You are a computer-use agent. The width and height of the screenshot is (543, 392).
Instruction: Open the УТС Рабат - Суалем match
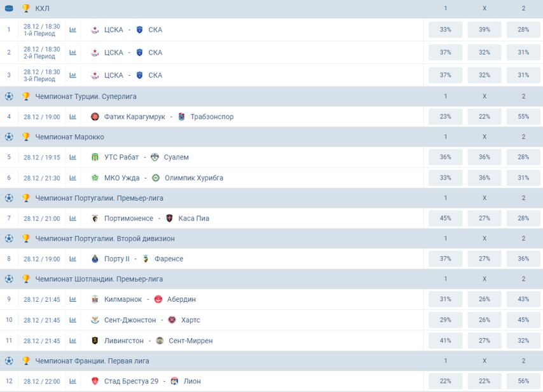139,158
